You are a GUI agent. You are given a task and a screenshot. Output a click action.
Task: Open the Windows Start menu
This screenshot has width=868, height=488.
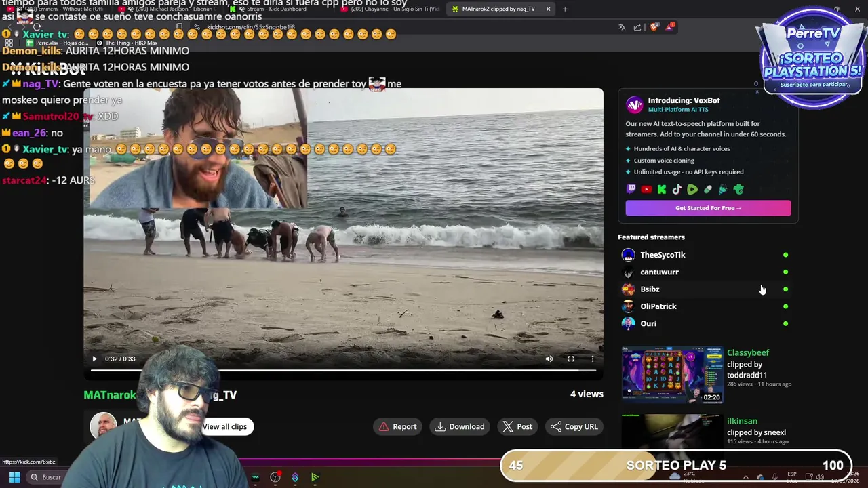tap(14, 477)
